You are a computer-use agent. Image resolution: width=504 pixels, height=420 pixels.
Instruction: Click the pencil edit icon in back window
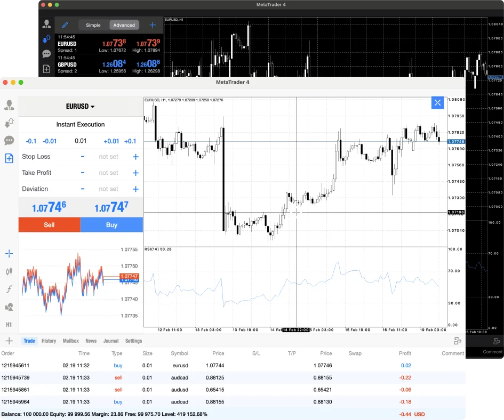click(x=65, y=25)
